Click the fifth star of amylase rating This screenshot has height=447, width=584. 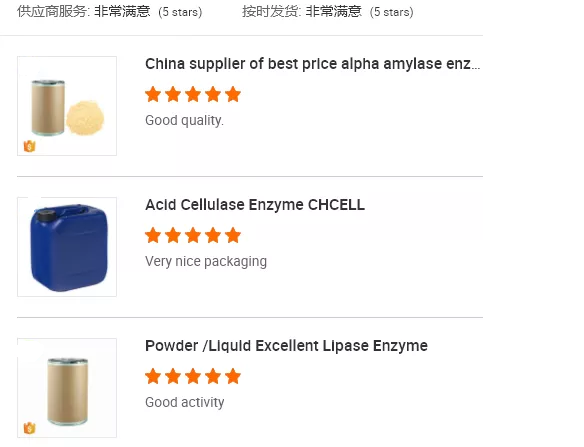(x=233, y=94)
